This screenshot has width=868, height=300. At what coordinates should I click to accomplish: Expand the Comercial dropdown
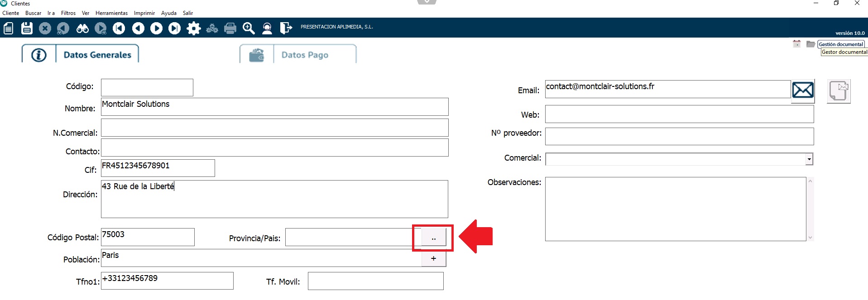coord(809,159)
